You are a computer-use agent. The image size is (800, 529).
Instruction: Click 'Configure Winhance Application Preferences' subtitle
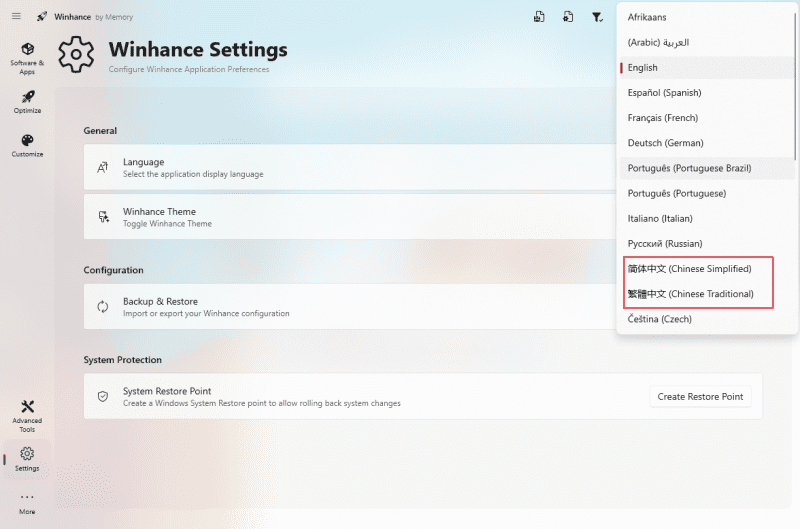pos(189,69)
